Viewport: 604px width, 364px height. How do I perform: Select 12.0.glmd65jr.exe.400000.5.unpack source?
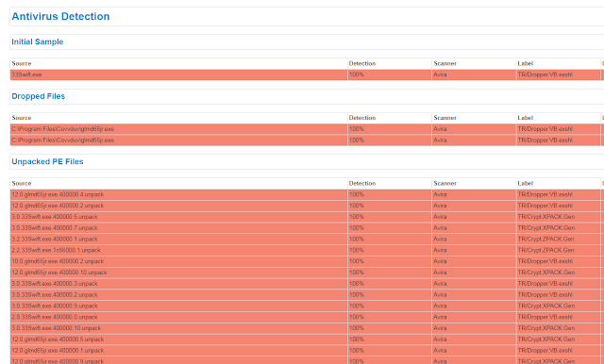178,339
